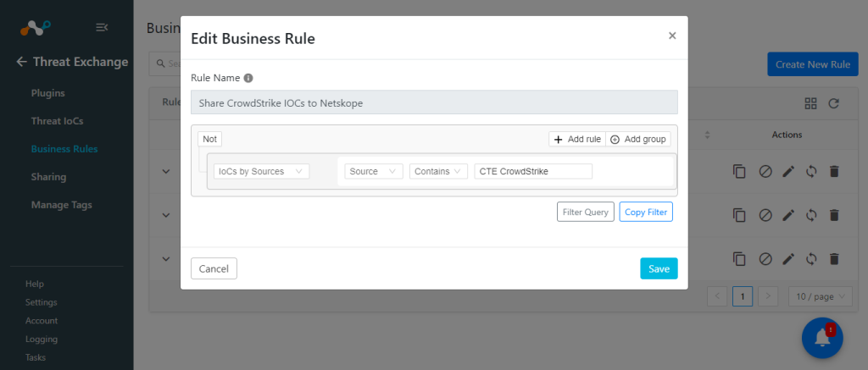This screenshot has height=370, width=868.
Task: Disable icon in the second rule row
Action: coord(765,215)
